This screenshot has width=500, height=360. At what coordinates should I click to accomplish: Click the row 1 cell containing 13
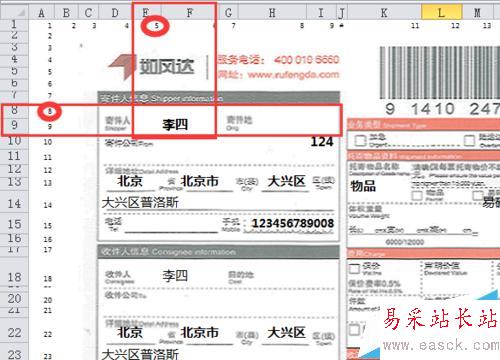[487, 25]
